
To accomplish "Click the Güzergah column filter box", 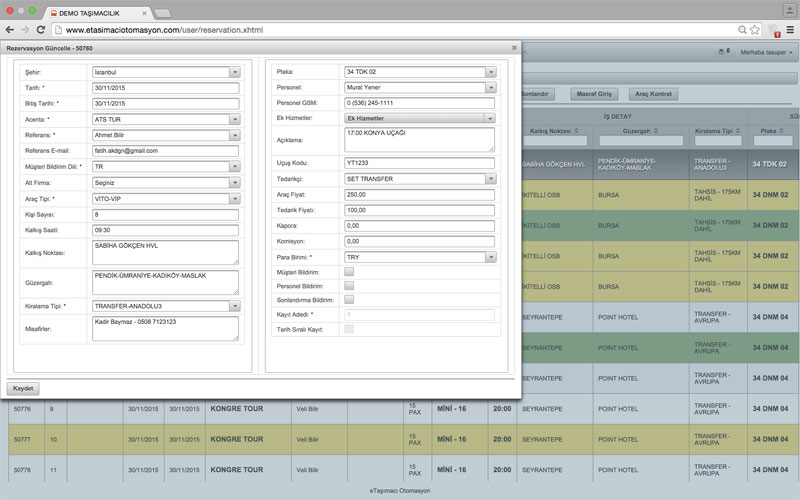I will point(641,140).
